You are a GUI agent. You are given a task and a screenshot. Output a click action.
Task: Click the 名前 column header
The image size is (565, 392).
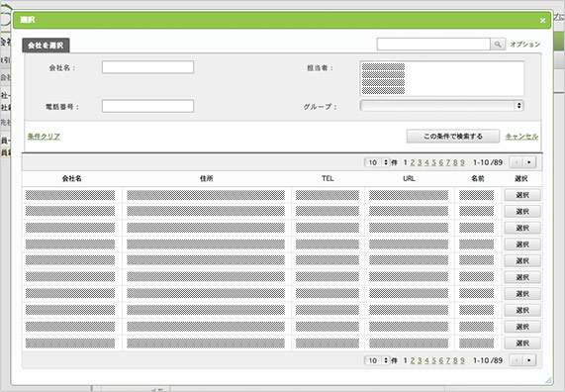click(478, 178)
